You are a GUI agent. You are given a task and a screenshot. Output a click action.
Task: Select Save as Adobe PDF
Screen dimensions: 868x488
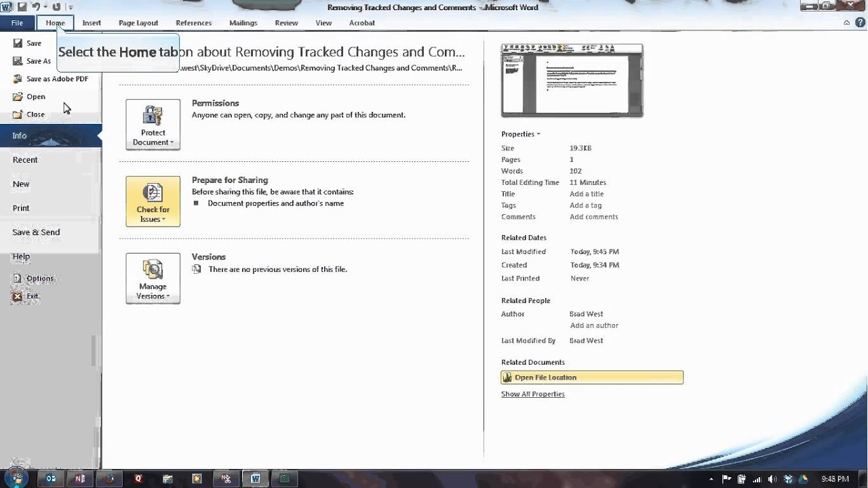[x=50, y=79]
